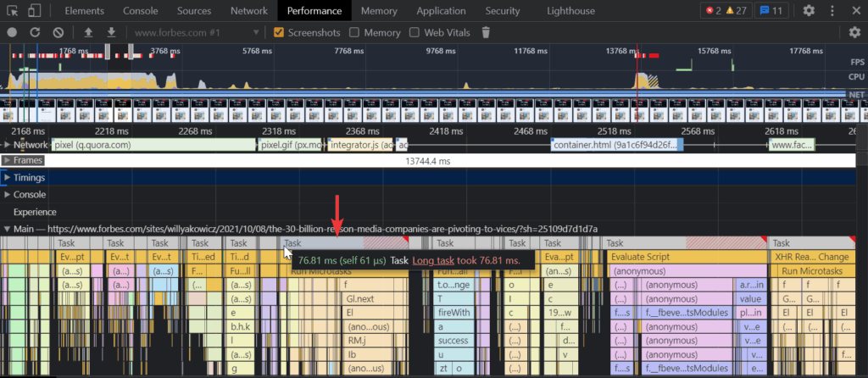This screenshot has height=378, width=868.
Task: Click the 2418 ms ruler mark
Action: (x=446, y=131)
